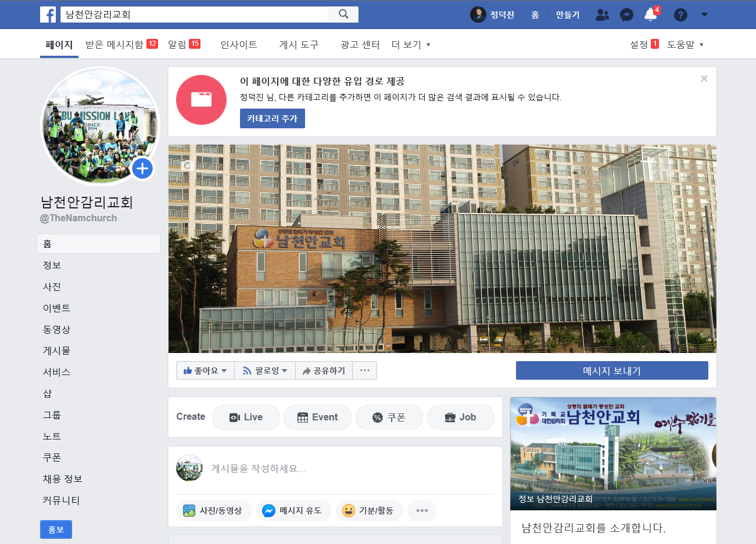Open the more options ellipsis under cover
The width and height of the screenshot is (756, 544).
pyautogui.click(x=365, y=370)
